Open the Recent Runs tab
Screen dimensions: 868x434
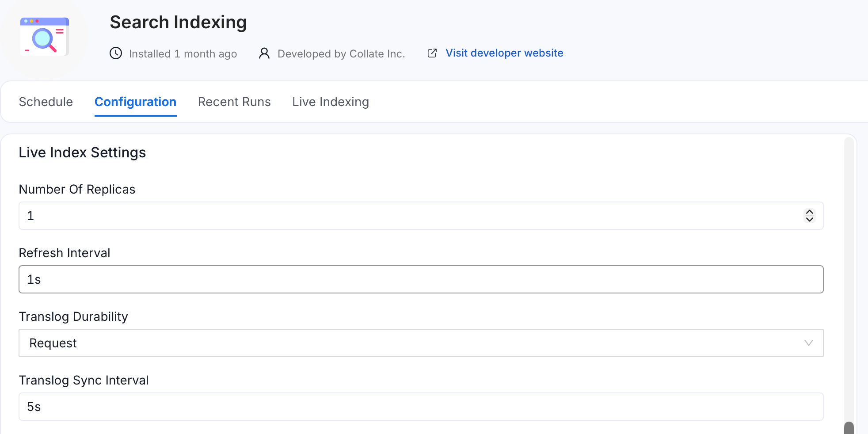(234, 102)
